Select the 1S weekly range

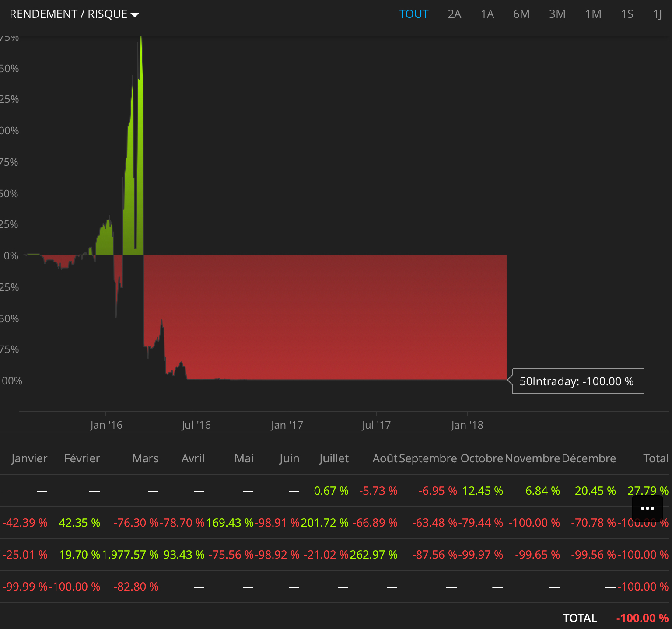627,14
